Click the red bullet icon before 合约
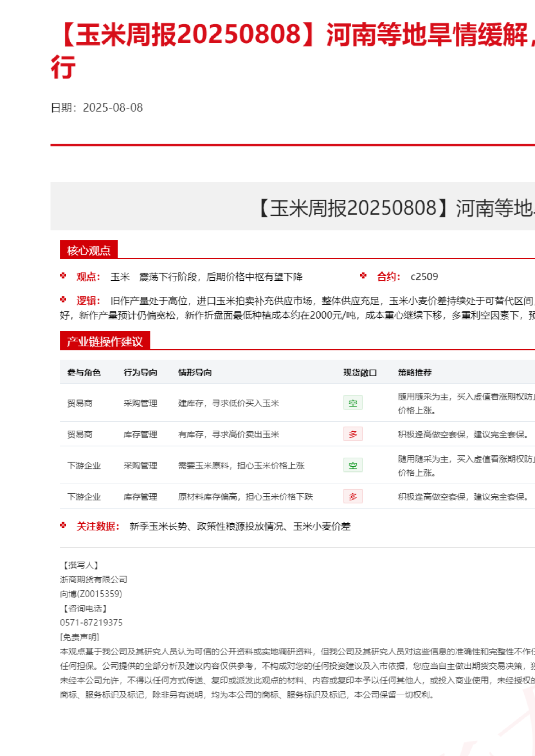The width and height of the screenshot is (535, 756). (x=363, y=276)
